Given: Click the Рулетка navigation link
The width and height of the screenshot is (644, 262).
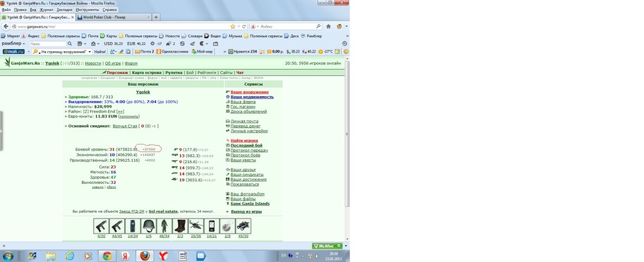Looking at the screenshot, I should pyautogui.click(x=174, y=73).
